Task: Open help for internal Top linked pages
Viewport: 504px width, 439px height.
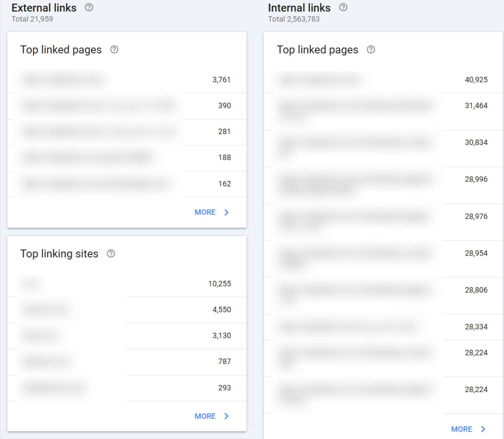Action: 371,49
